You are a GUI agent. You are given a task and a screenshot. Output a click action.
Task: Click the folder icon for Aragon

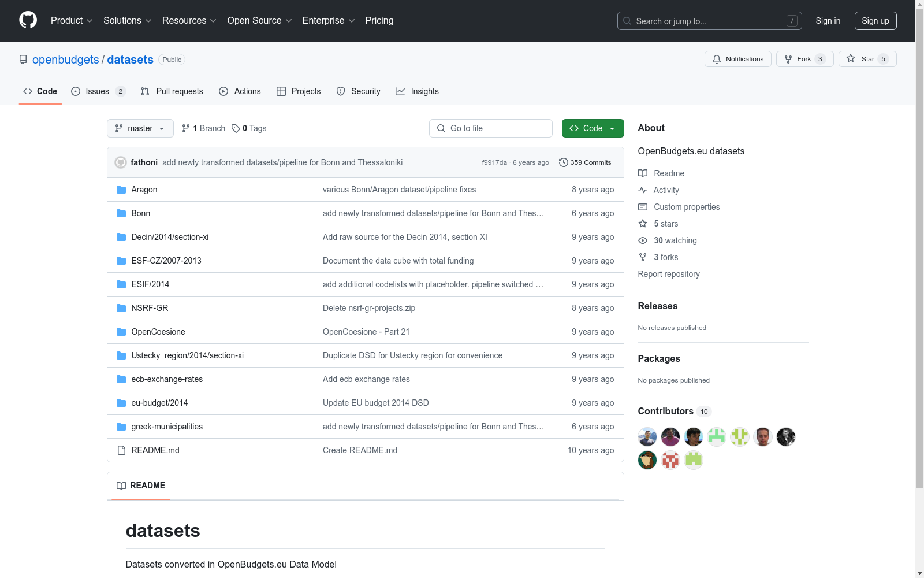pyautogui.click(x=121, y=190)
